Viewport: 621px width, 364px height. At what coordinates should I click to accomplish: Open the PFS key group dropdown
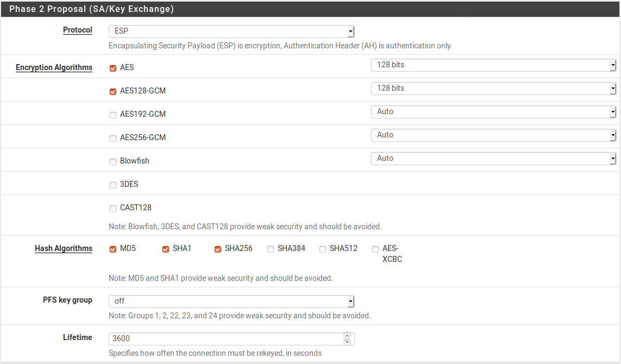(350, 301)
